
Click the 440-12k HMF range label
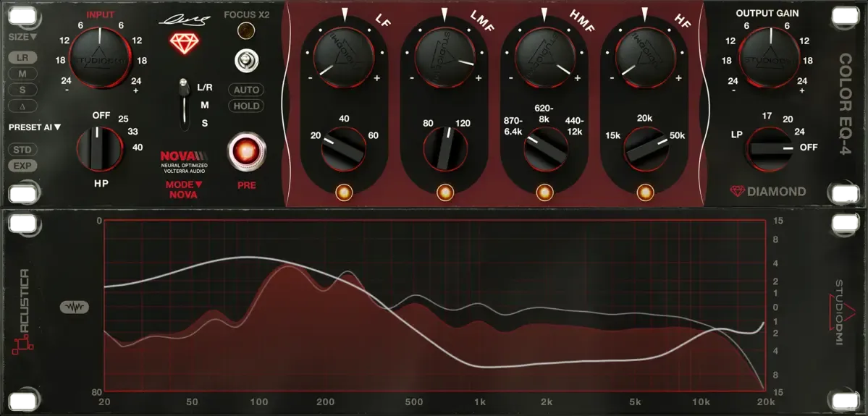[575, 124]
